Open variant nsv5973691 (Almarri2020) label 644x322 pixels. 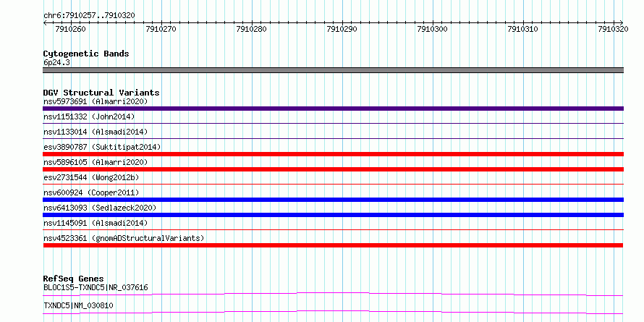click(x=96, y=101)
